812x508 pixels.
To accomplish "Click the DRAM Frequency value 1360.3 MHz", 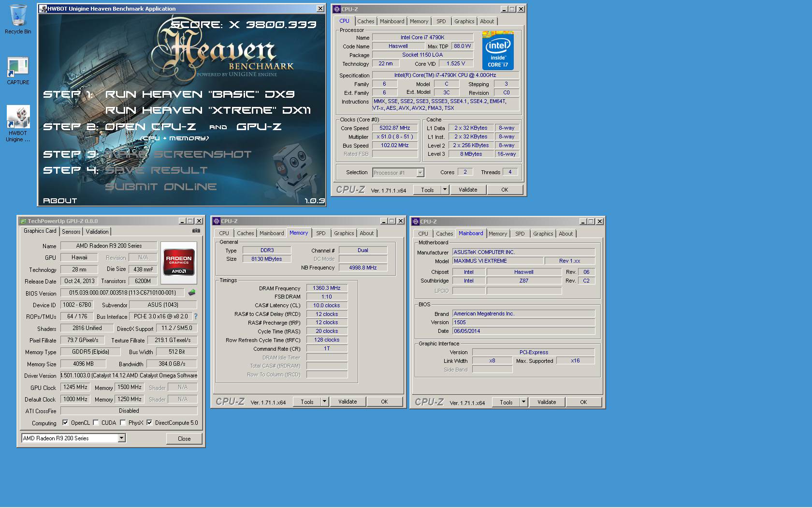I will (327, 288).
